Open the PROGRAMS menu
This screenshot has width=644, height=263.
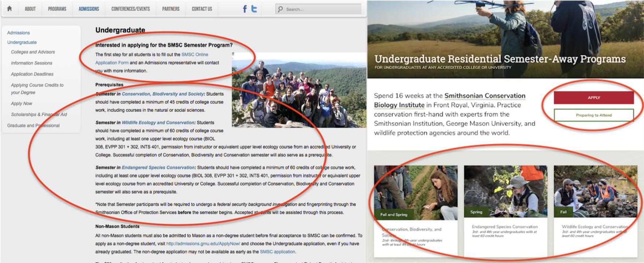pyautogui.click(x=57, y=9)
